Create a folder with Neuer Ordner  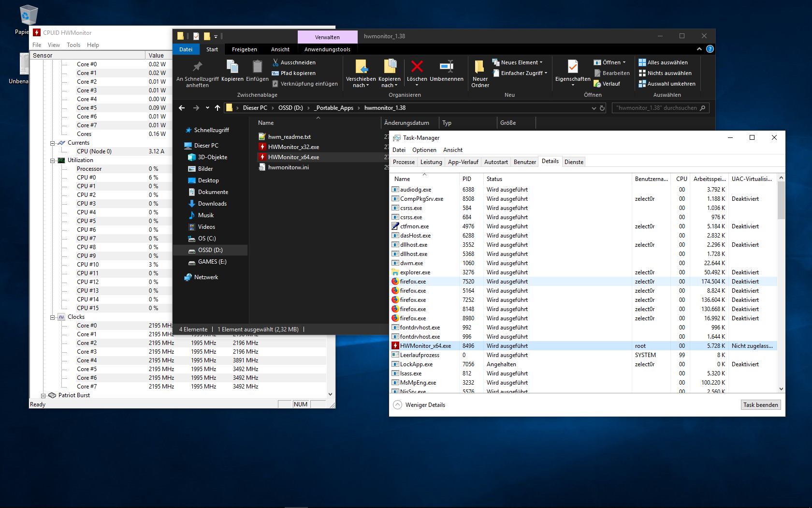click(x=480, y=74)
